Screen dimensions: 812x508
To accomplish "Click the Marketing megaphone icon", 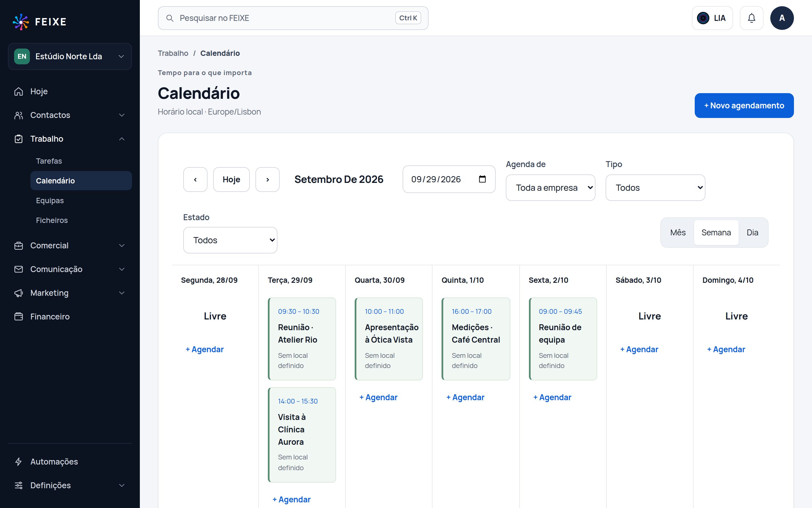I will click(x=19, y=293).
